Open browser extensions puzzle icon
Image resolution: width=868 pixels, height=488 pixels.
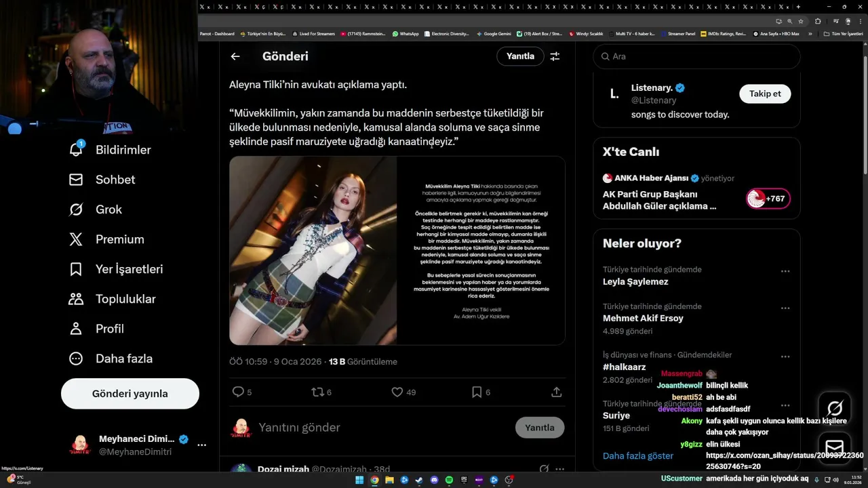point(818,21)
